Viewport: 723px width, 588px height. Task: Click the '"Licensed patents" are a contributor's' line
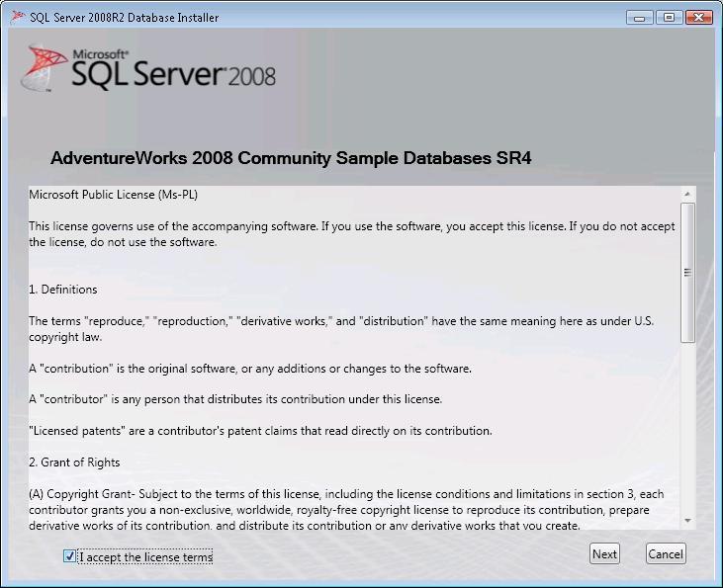(x=260, y=431)
